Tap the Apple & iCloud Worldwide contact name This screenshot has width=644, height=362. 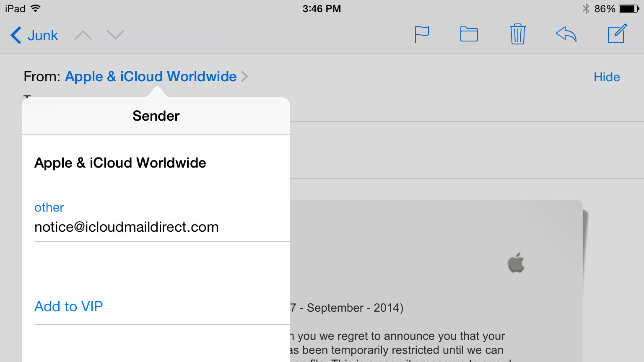[x=120, y=163]
